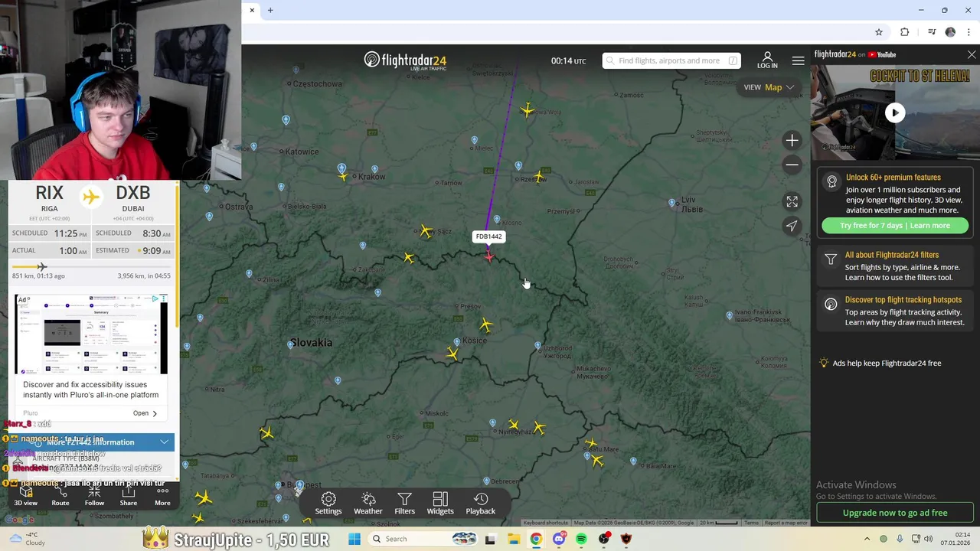Open the browser Extensions puzzle icon
This screenshot has width=980, height=551.
(904, 32)
